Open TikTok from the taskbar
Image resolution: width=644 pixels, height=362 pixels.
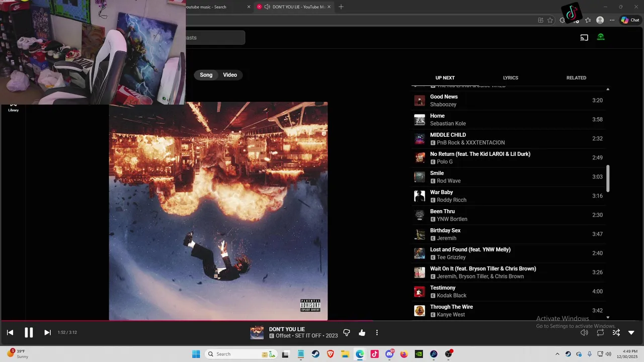(x=374, y=354)
